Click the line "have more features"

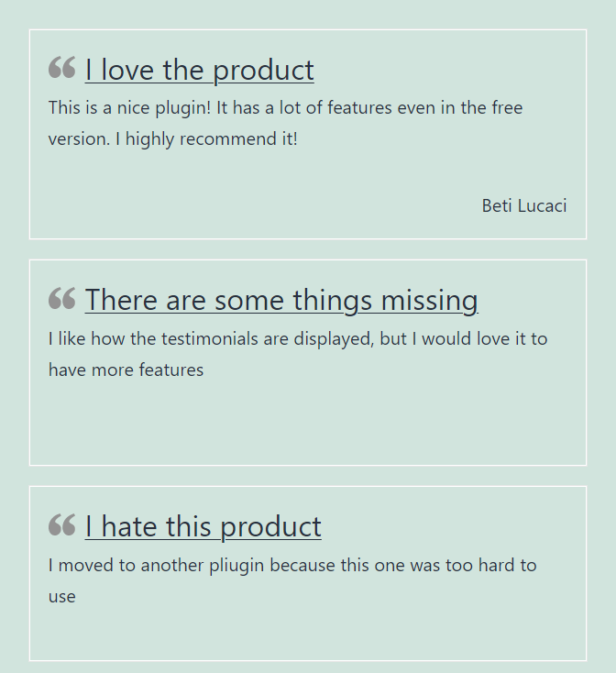click(126, 370)
